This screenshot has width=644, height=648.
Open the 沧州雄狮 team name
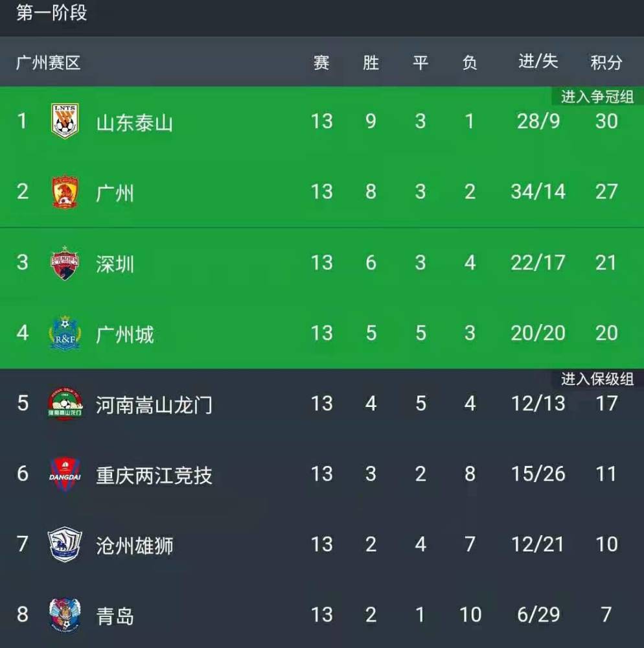point(135,546)
